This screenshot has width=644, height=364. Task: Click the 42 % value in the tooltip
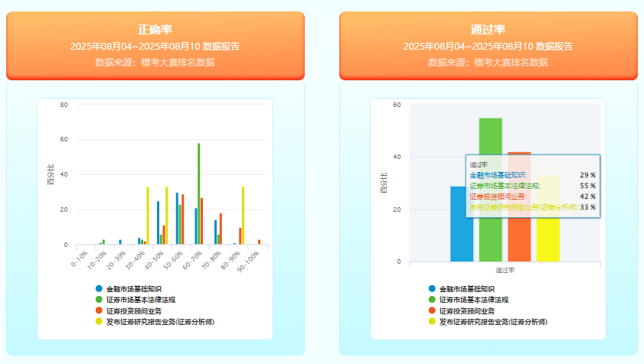pos(587,197)
